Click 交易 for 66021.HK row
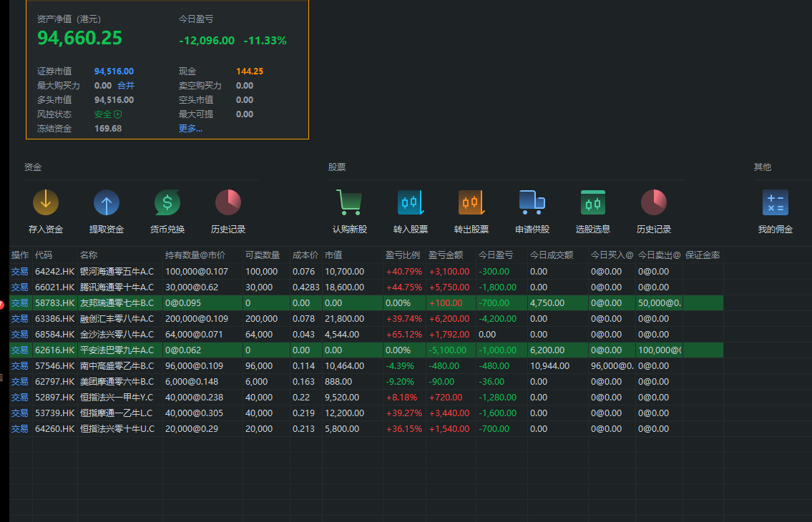812x522 pixels. [x=20, y=287]
